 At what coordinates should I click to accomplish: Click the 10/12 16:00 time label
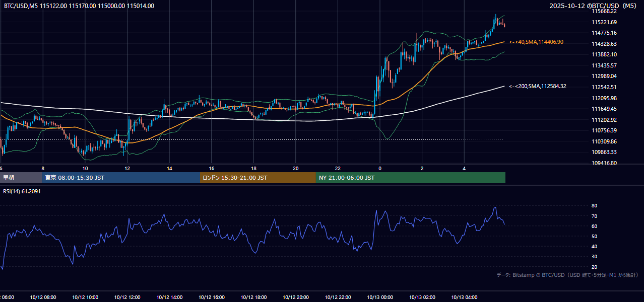click(x=212, y=297)
